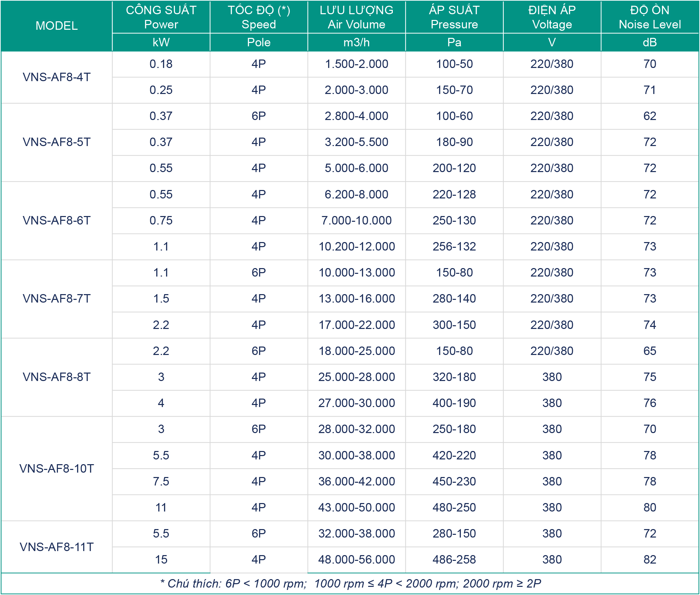This screenshot has width=700, height=595.
Task: Select air volume 2.000-3.000 cell
Action: click(357, 90)
